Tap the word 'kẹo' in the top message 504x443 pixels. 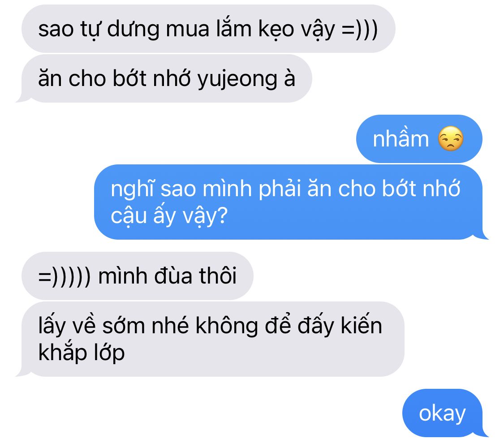click(x=276, y=30)
